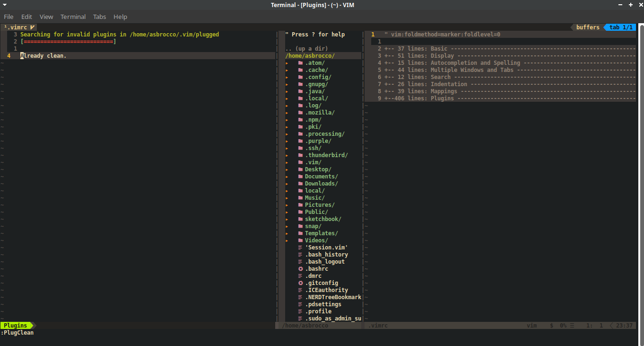Click the gear icon beside .gitconfig
Screen dimensions: 644x346
pyautogui.click(x=300, y=283)
